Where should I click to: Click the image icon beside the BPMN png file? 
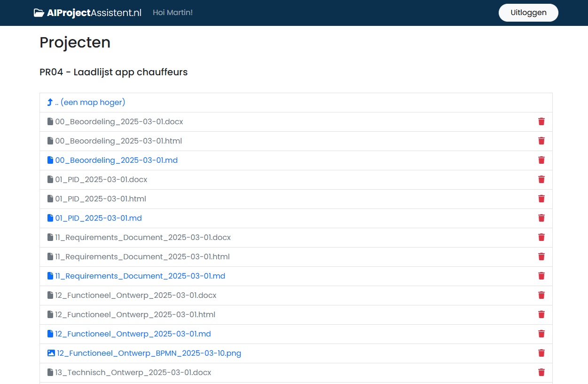pyautogui.click(x=51, y=352)
